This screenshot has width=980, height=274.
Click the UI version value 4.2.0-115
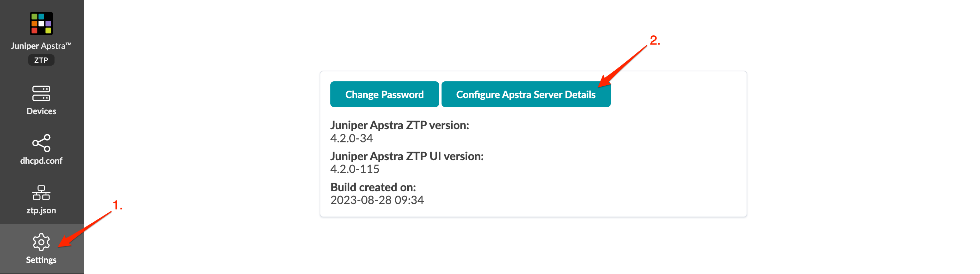pos(355,169)
